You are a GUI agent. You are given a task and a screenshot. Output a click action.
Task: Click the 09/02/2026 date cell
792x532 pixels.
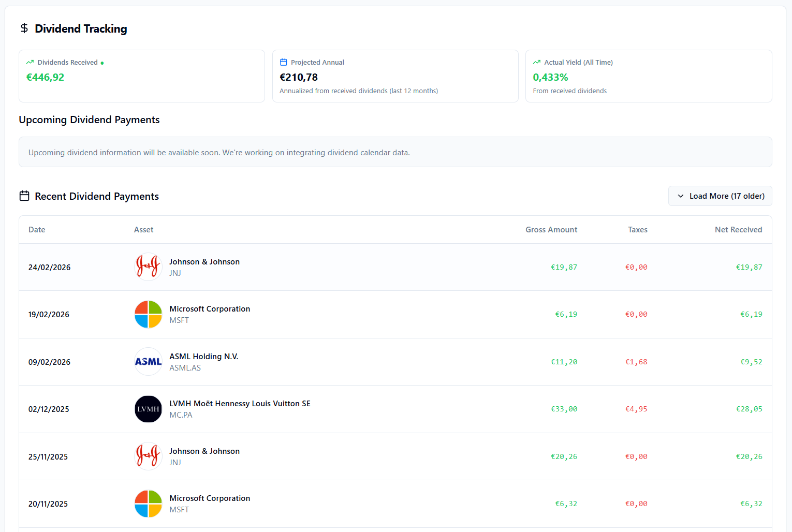coord(50,362)
